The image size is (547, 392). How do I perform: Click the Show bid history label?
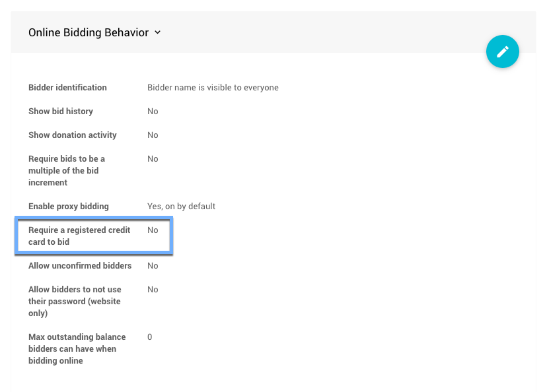click(61, 112)
